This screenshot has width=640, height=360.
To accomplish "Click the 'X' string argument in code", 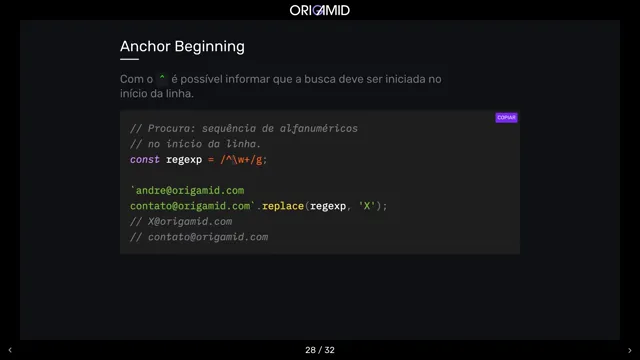I will pyautogui.click(x=367, y=206).
